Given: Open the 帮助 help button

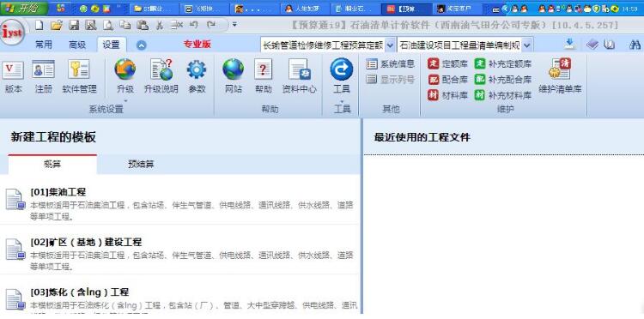Looking at the screenshot, I should pyautogui.click(x=263, y=76).
